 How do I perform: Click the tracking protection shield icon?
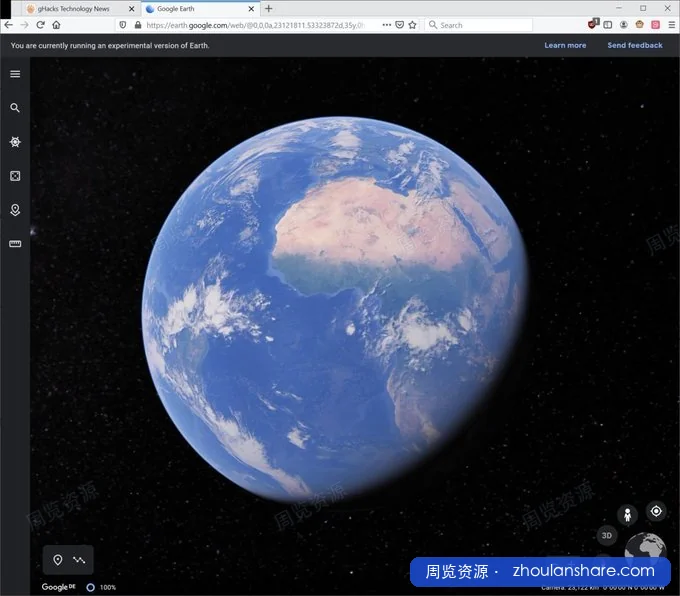(x=123, y=25)
